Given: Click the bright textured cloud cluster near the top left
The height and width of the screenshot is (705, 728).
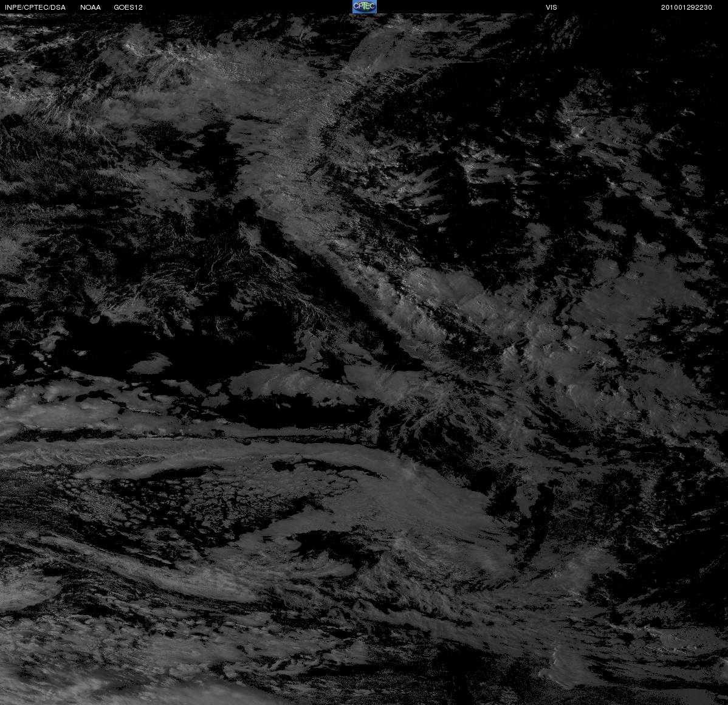Looking at the screenshot, I should coord(158,56).
